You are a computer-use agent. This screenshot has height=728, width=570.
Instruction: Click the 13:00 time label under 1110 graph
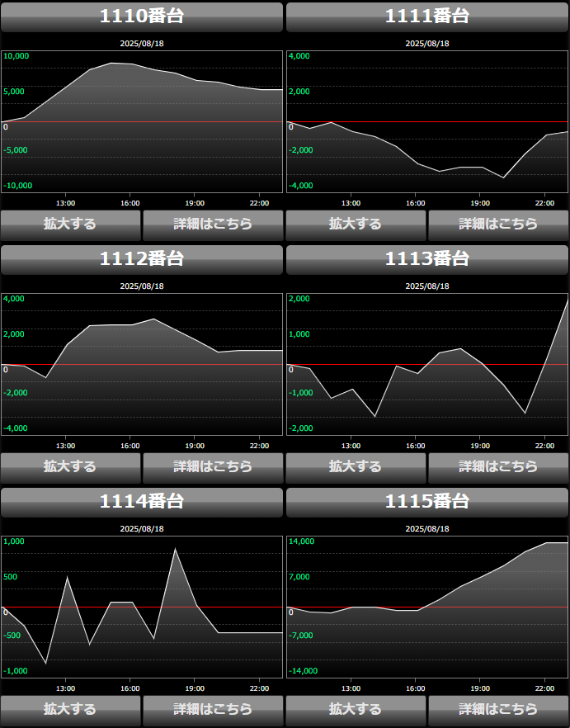coord(65,203)
